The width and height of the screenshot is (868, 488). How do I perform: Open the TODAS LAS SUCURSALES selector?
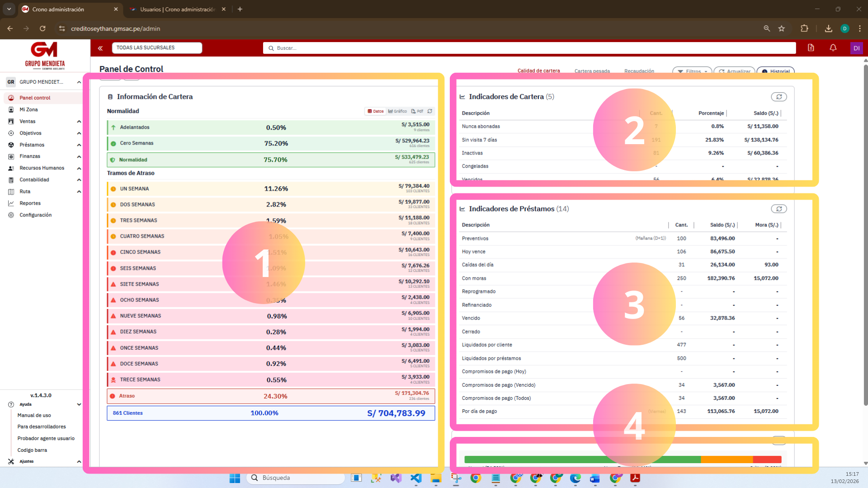click(157, 47)
